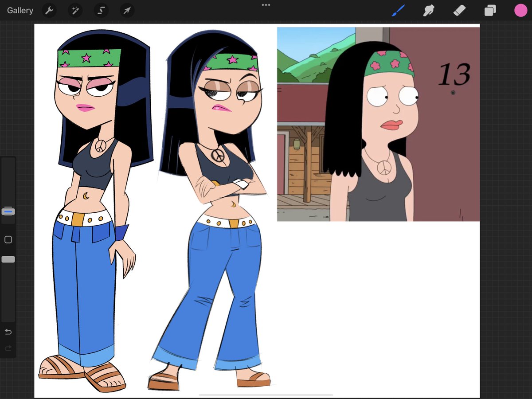Open the Adjustments magic wand menu
This screenshot has height=399, width=532.
[75, 11]
